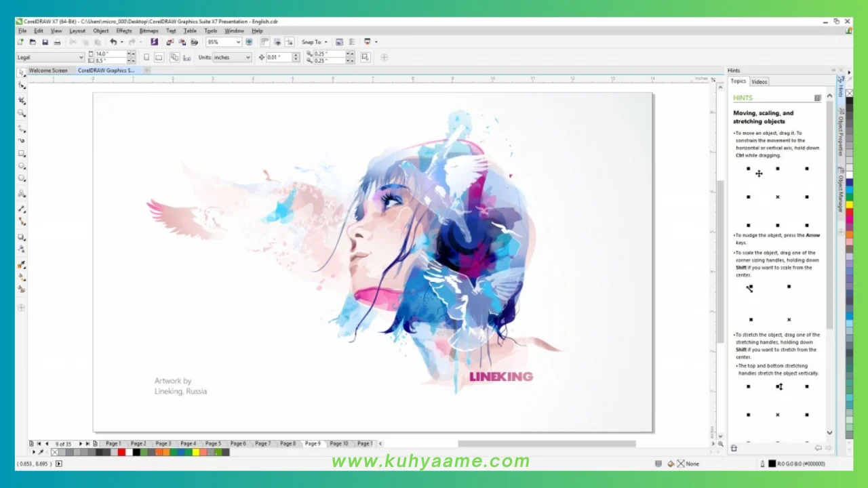Select the Polygon tool
This screenshot has width=868, height=488.
pos(22,178)
